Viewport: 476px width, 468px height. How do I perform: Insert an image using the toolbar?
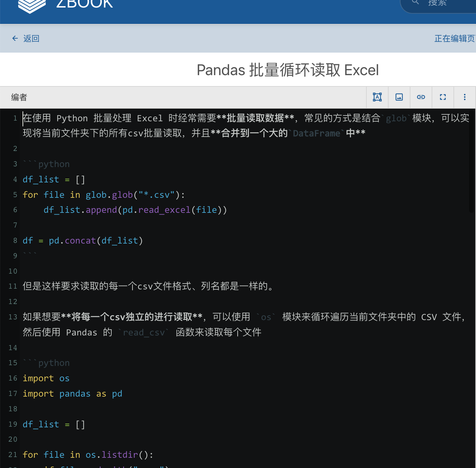coord(399,97)
